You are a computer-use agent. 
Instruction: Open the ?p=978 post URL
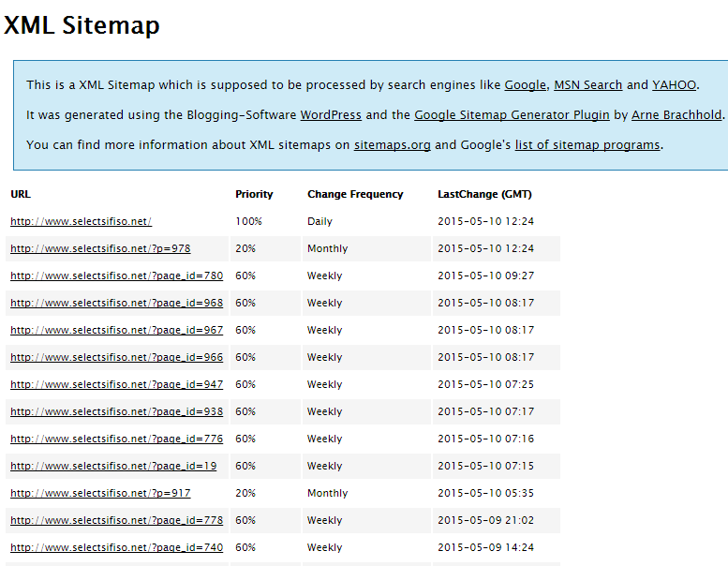[x=100, y=249]
